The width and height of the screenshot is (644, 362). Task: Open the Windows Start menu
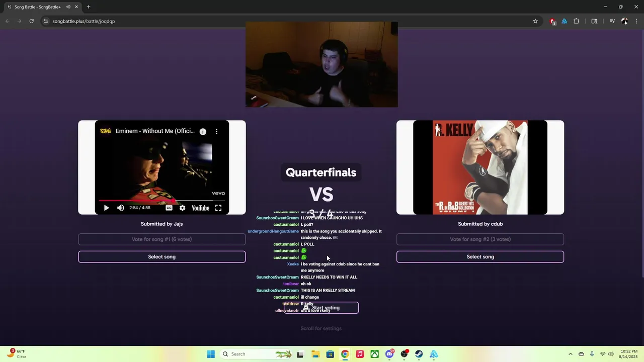point(211,354)
